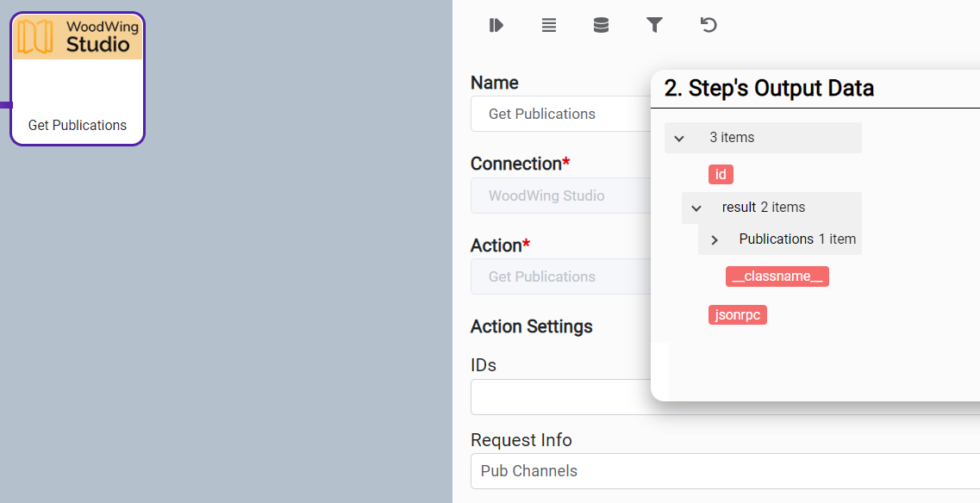The image size is (980, 503).
Task: Click the text lines toolbar icon
Action: (548, 26)
